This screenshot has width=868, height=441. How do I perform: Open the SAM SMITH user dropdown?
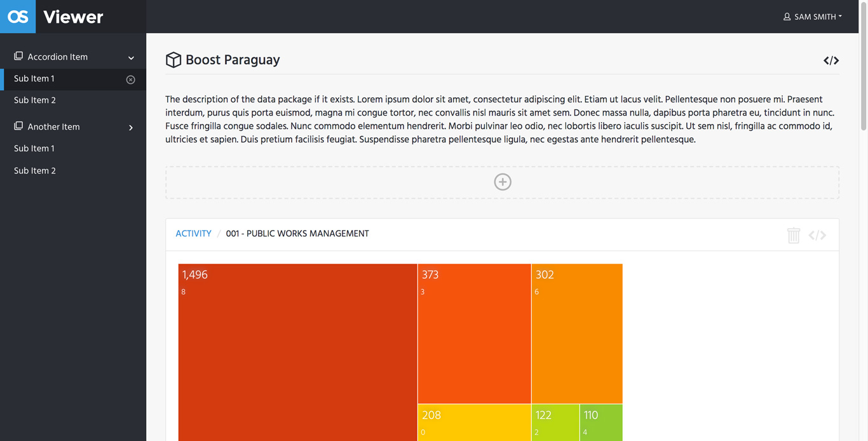[x=813, y=17]
